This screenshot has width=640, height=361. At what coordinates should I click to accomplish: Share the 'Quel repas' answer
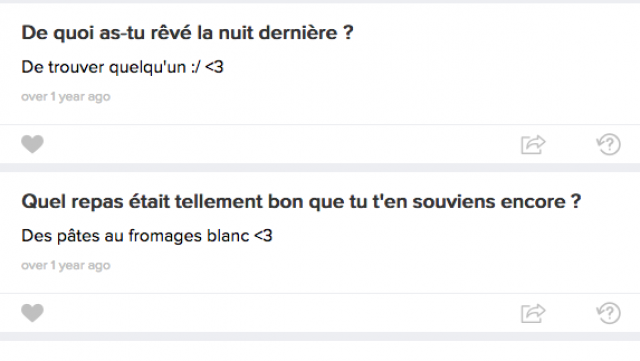click(x=533, y=314)
